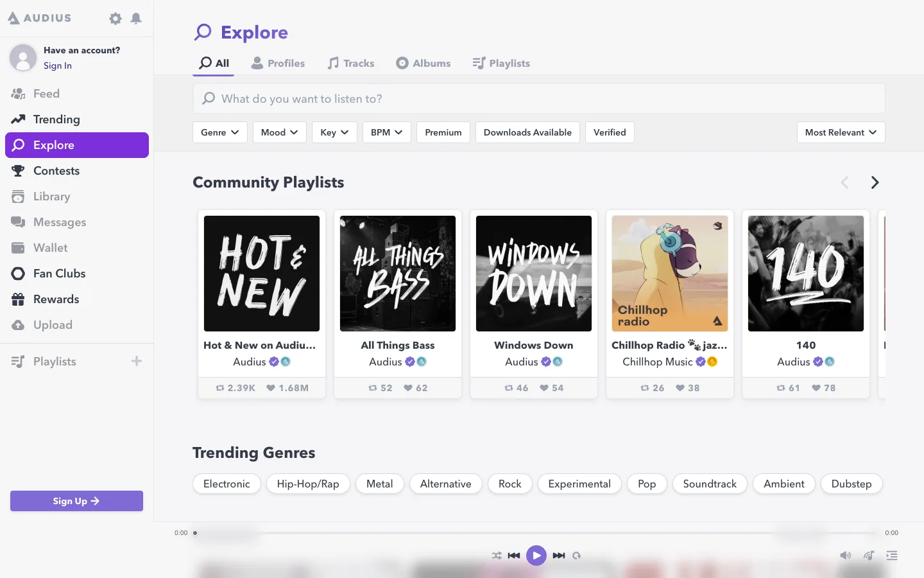The image size is (924, 578).
Task: Open the Windows Down playlist artwork
Action: point(534,274)
